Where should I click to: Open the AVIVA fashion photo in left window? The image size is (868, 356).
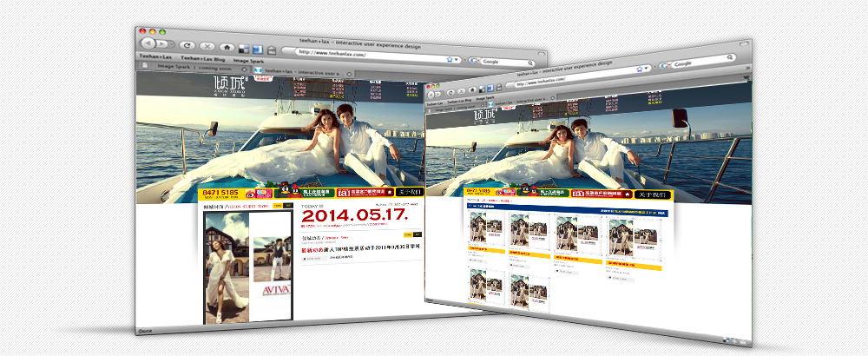(248, 267)
